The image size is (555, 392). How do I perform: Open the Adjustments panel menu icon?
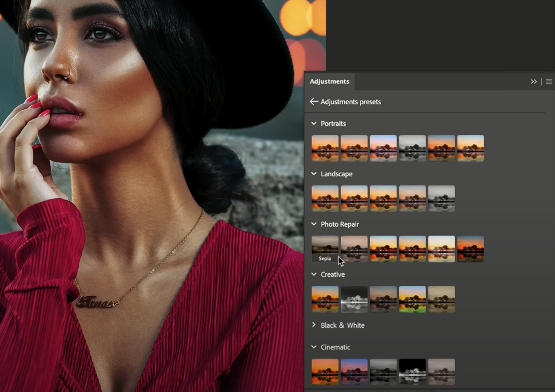pos(548,81)
